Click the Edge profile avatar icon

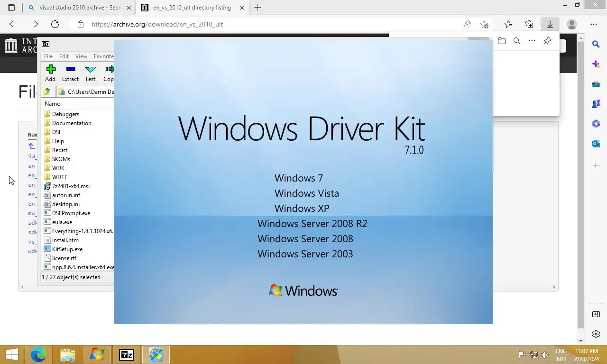tap(572, 24)
